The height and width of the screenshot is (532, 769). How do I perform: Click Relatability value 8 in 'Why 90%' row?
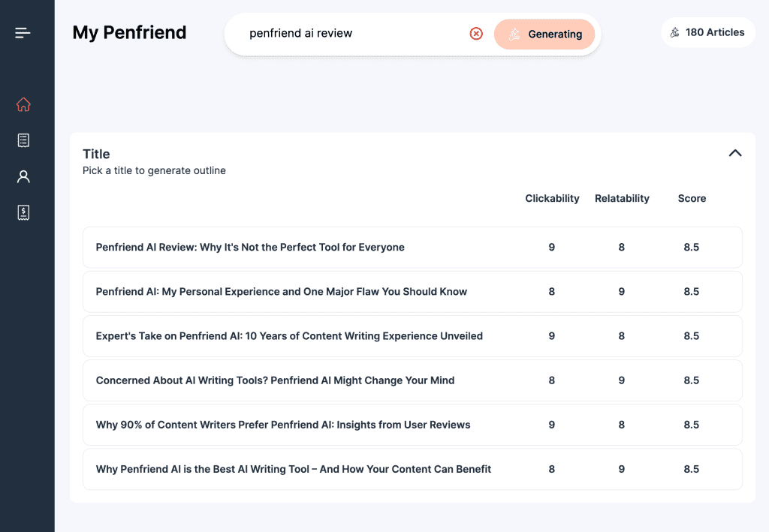tap(621, 425)
